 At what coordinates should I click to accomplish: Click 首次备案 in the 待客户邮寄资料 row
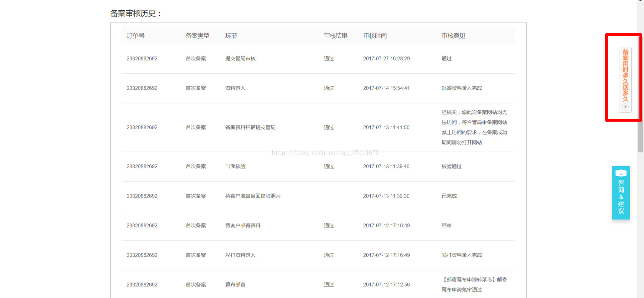tap(196, 225)
